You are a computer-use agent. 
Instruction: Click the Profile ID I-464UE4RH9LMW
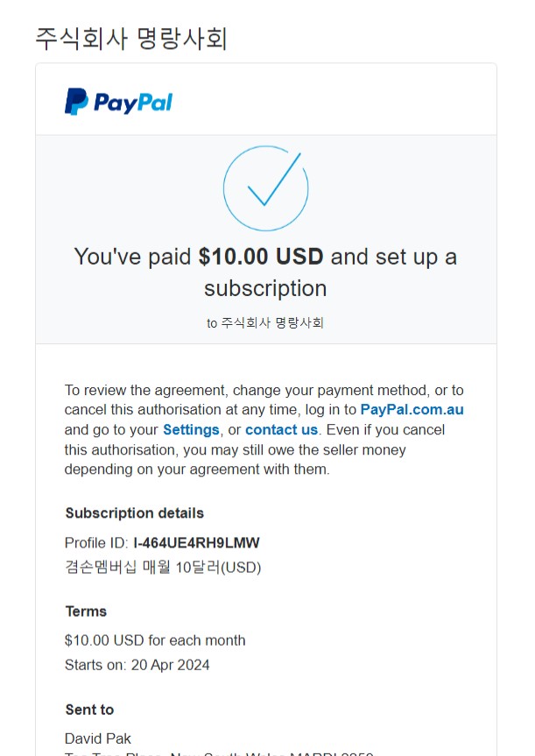click(196, 542)
